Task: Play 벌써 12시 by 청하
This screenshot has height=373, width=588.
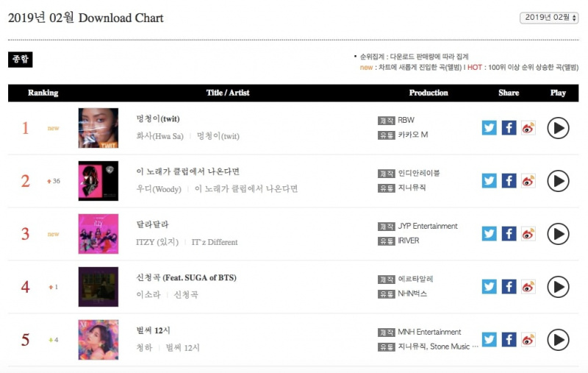Action: tap(558, 340)
